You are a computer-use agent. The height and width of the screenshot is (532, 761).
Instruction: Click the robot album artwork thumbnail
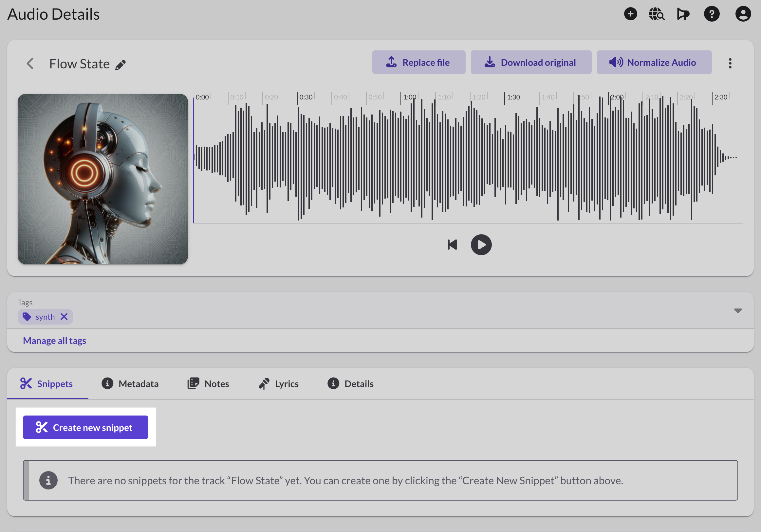(x=103, y=179)
